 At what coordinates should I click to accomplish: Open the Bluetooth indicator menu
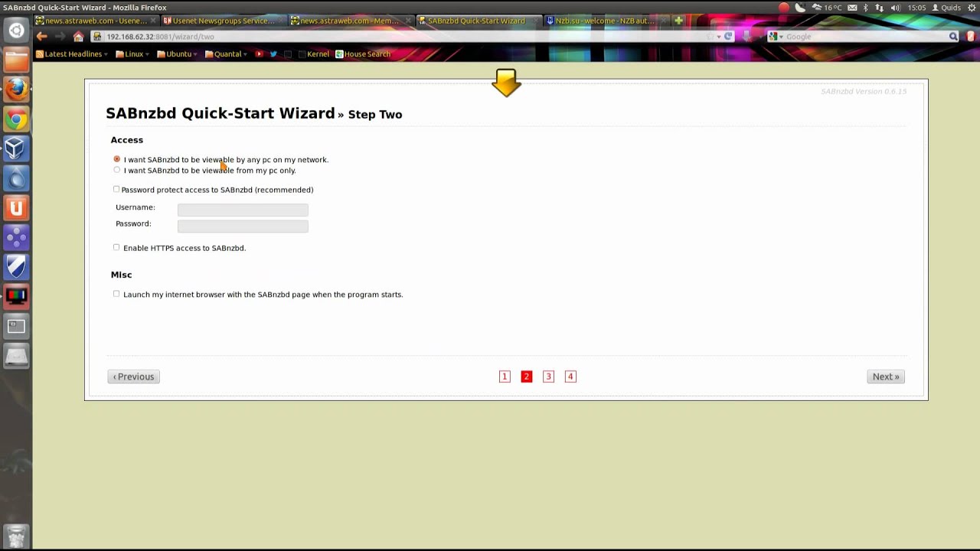click(x=866, y=8)
